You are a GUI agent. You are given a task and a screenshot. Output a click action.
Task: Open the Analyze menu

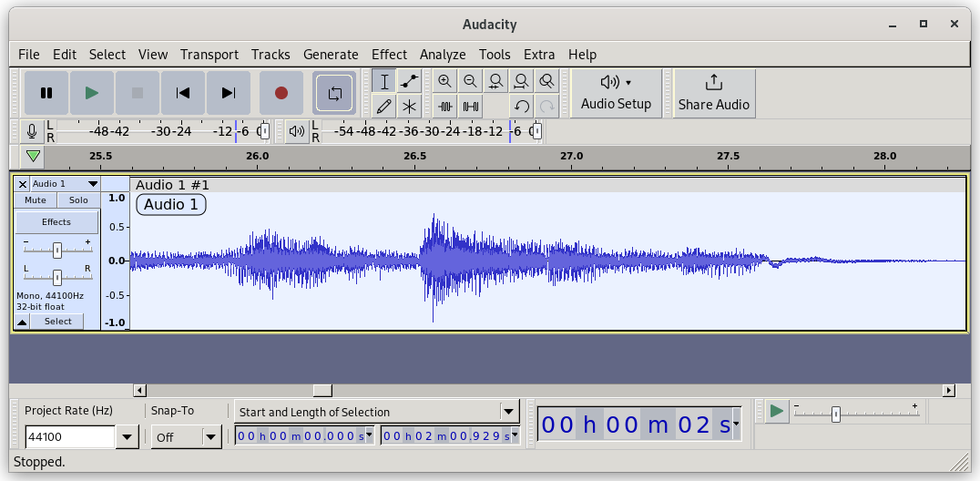coord(443,55)
